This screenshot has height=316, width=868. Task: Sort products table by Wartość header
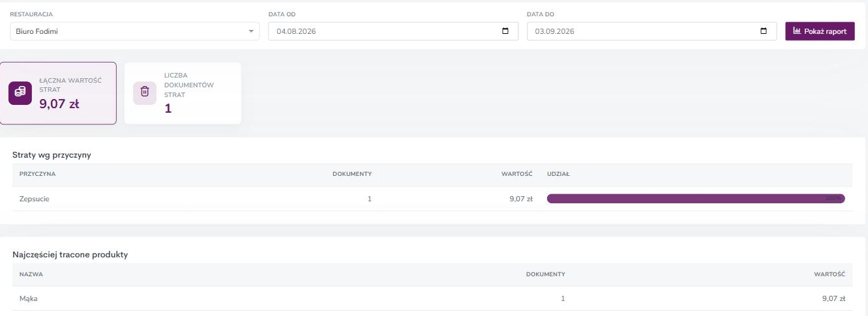tap(830, 274)
